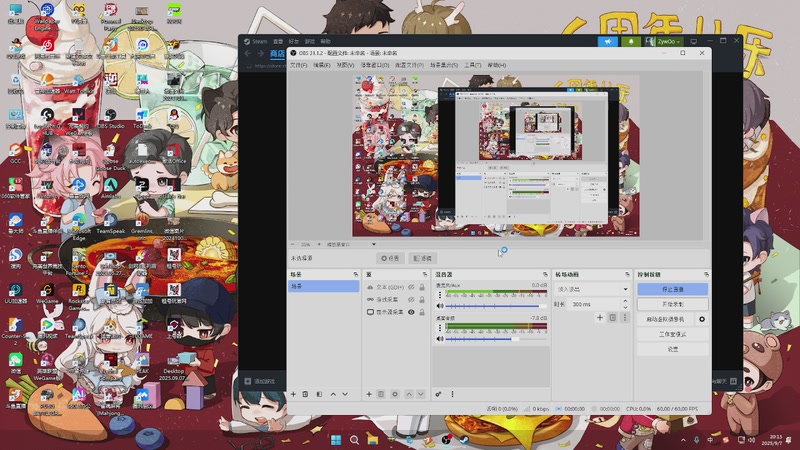Switch to Store tab in Steam

277,53
